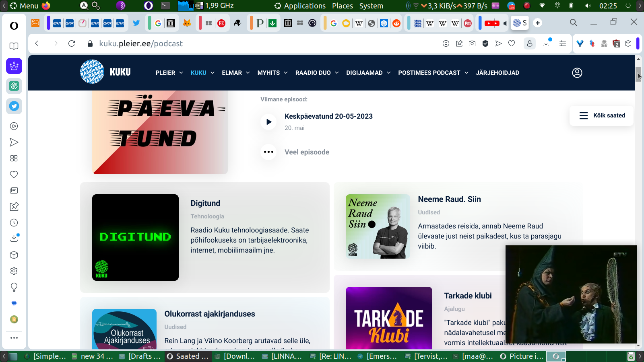The image size is (644, 362).
Task: Open the Player in Opera sidebar
Action: click(14, 126)
